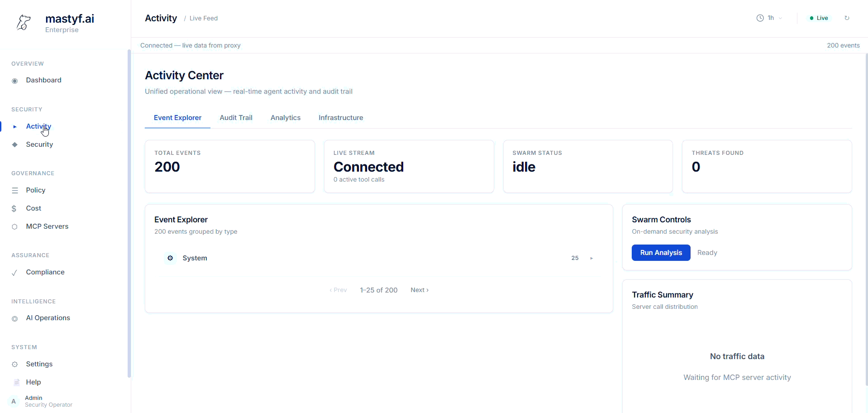Click the System event gear icon
The image size is (868, 413).
(170, 258)
